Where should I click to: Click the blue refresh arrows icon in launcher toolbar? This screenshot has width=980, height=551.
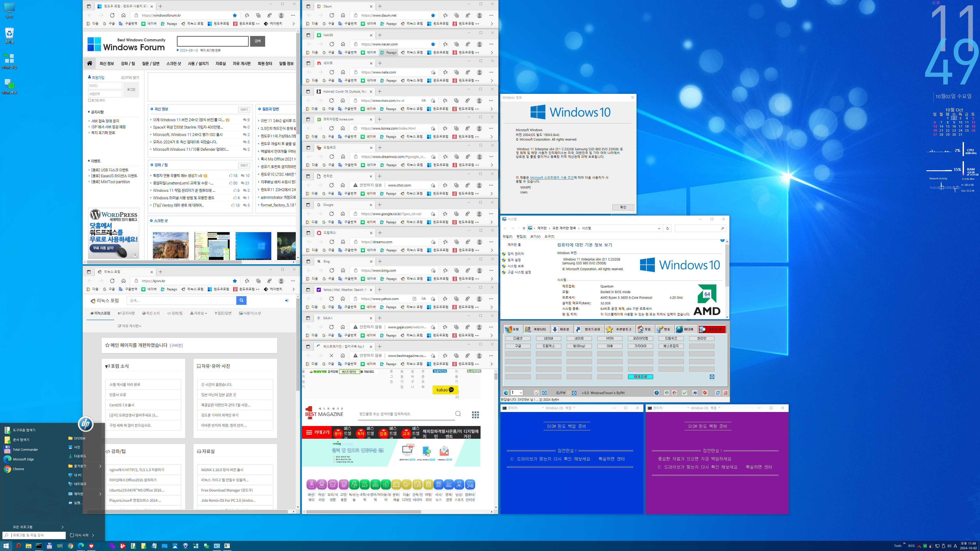coord(717,393)
